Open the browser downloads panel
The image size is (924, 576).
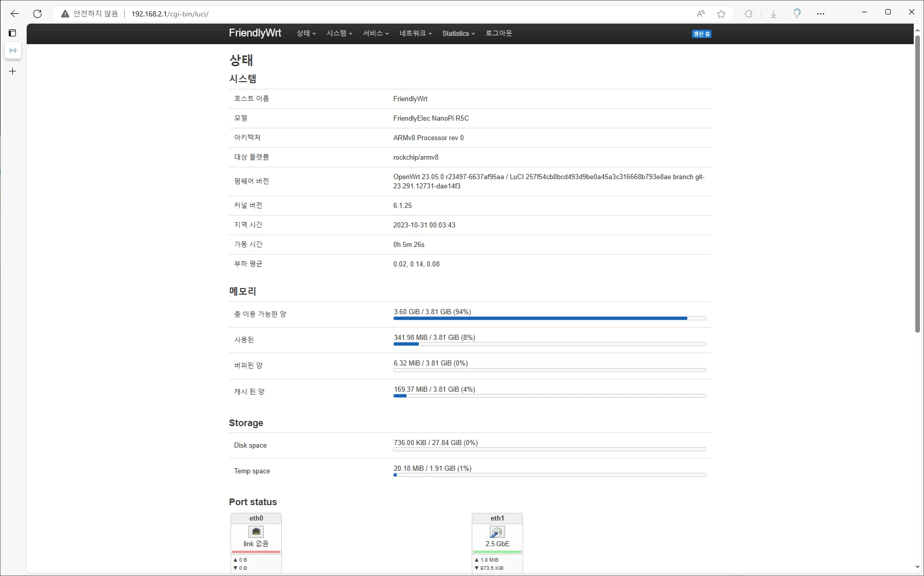[774, 14]
